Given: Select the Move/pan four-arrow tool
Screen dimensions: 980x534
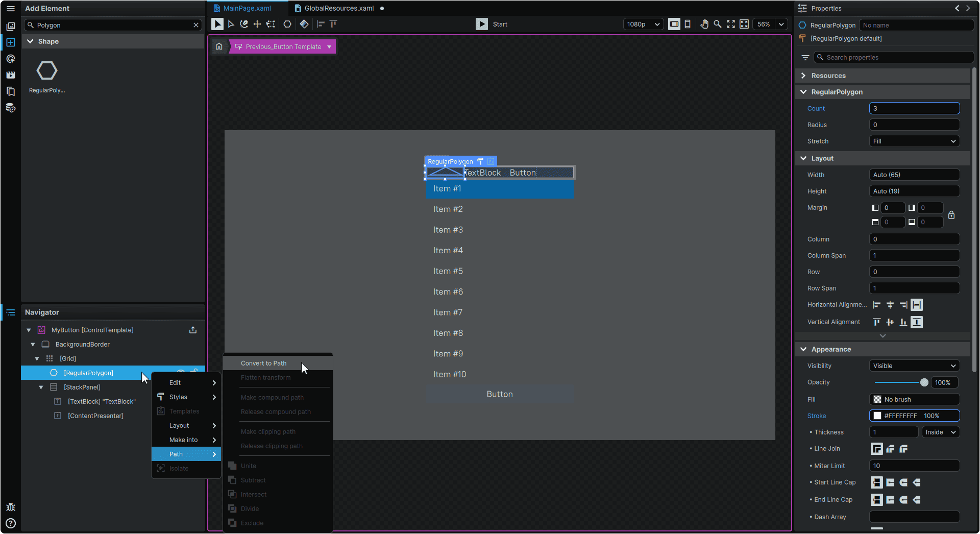Looking at the screenshot, I should pos(257,24).
